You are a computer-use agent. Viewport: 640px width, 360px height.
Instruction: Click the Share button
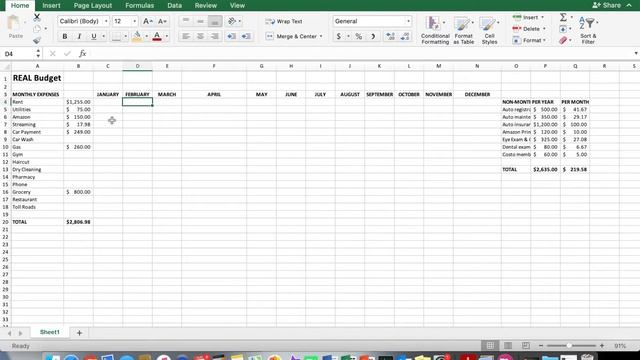point(607,5)
